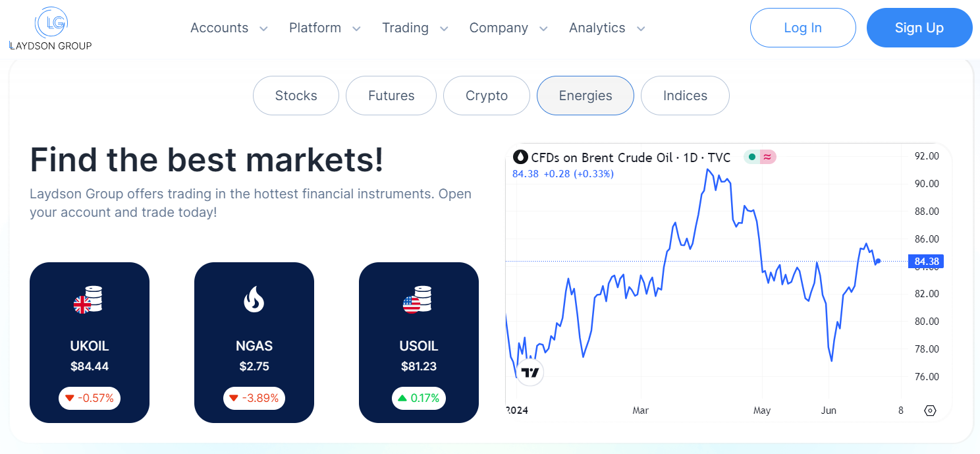The image size is (980, 454).
Task: Open the NGAS $2.75 market card
Action: pos(254,343)
